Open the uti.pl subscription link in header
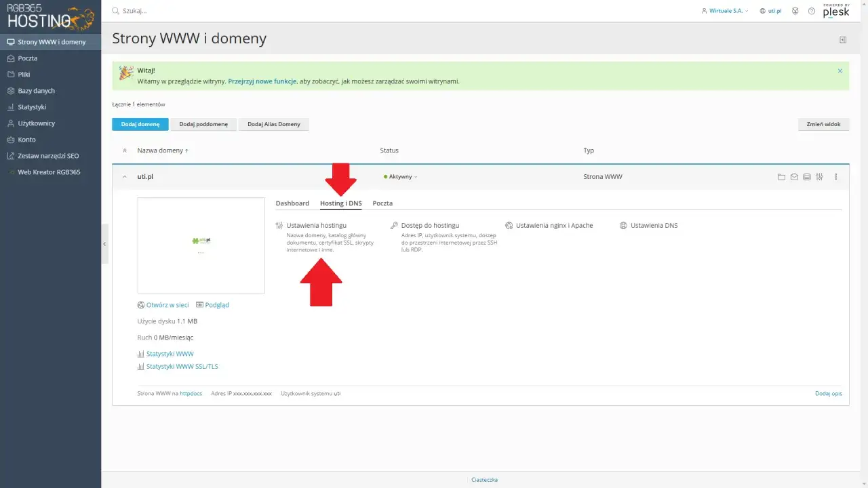Image resolution: width=868 pixels, height=488 pixels. (x=771, y=11)
